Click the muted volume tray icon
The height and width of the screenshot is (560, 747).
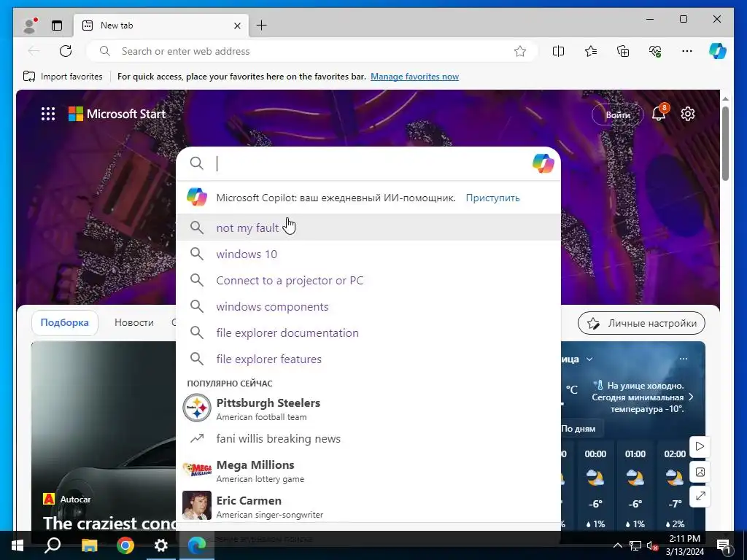(652, 545)
